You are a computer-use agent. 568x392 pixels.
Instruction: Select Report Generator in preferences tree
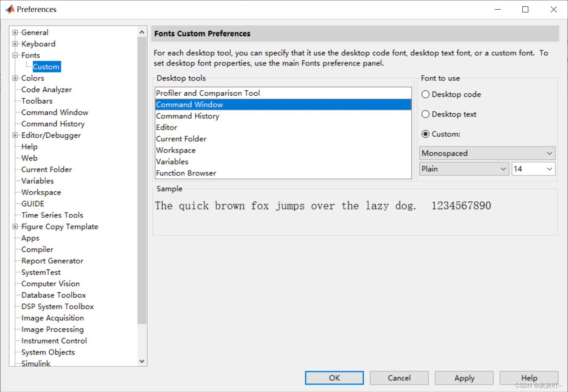coord(52,261)
